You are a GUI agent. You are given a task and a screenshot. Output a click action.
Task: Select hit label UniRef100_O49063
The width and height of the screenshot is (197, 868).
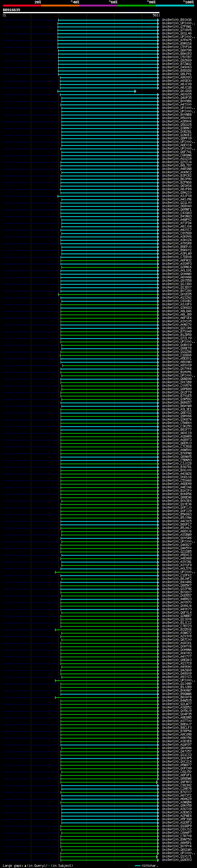(177, 67)
